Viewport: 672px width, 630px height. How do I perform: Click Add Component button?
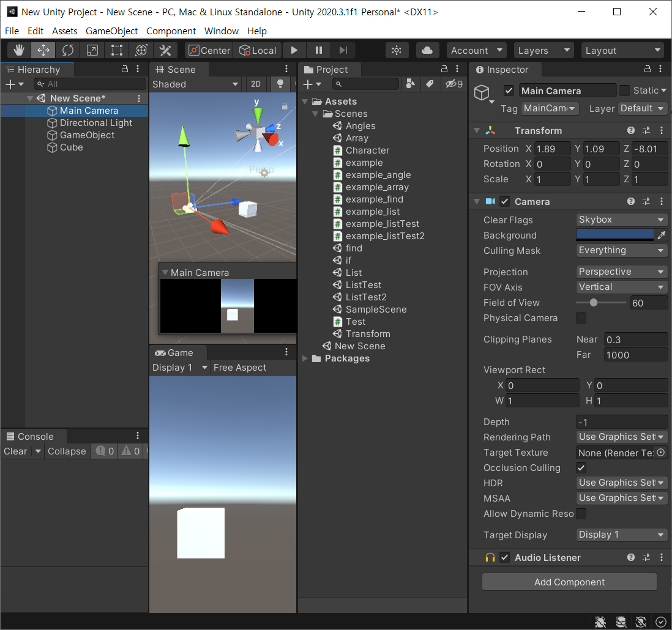569,582
